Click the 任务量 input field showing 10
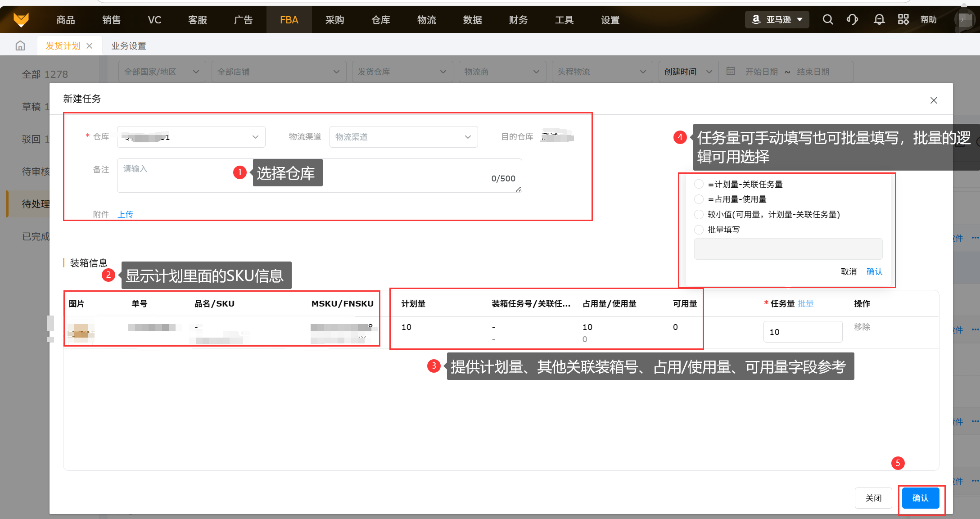 tap(802, 332)
